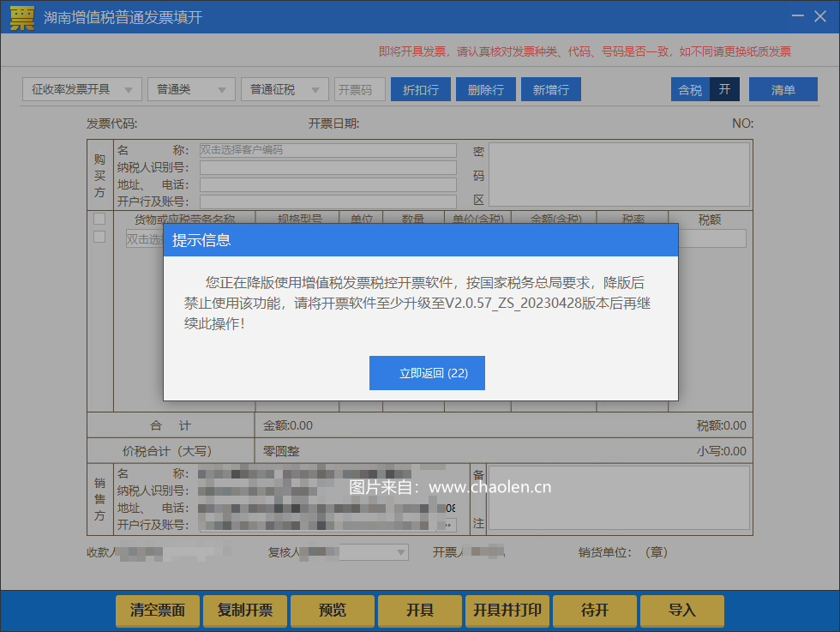840x632 pixels.
Task: Open the 复核人 dropdown arrow
Action: tap(401, 552)
